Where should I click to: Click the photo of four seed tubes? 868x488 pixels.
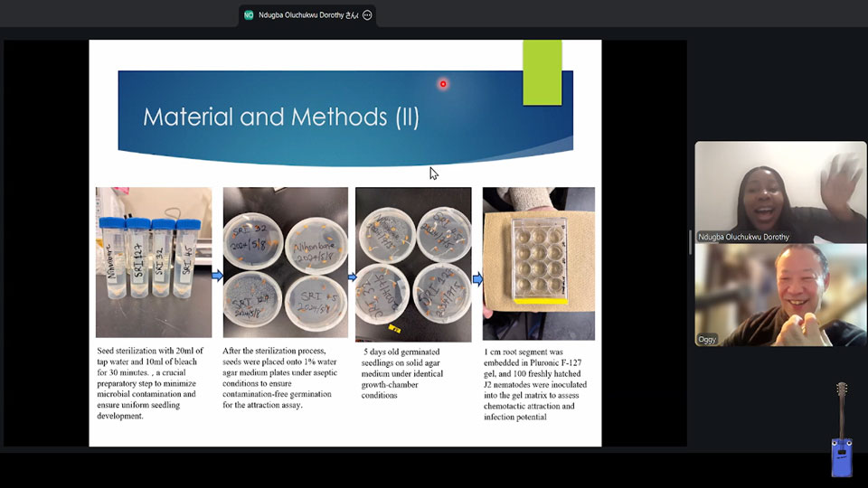154,262
